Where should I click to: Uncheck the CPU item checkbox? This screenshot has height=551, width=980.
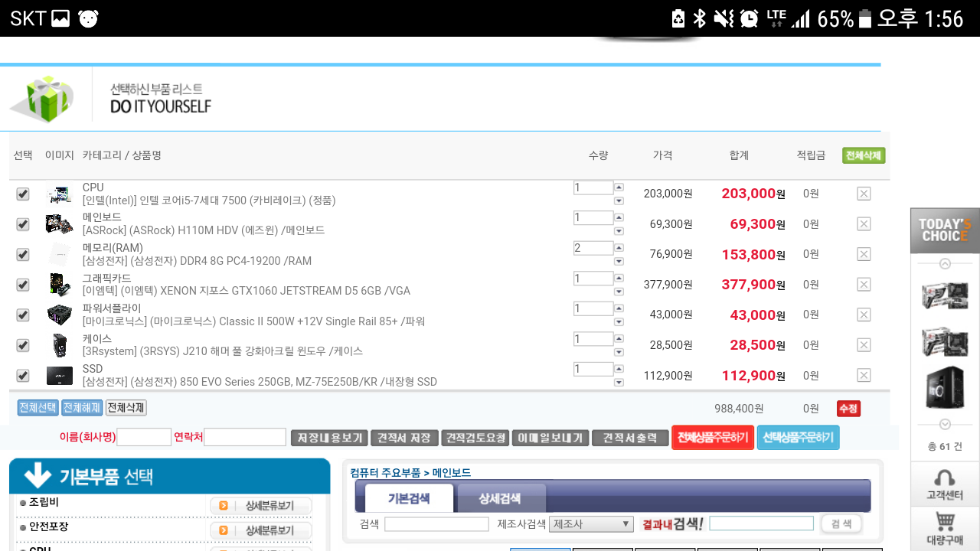pyautogui.click(x=23, y=194)
